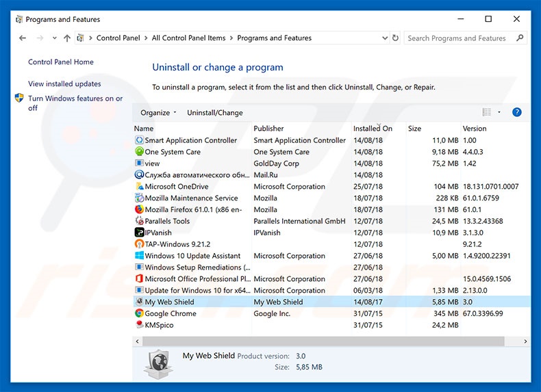Click the scrollbar left arrow
Viewport: 541px width, 392px height.
pyautogui.click(x=138, y=341)
